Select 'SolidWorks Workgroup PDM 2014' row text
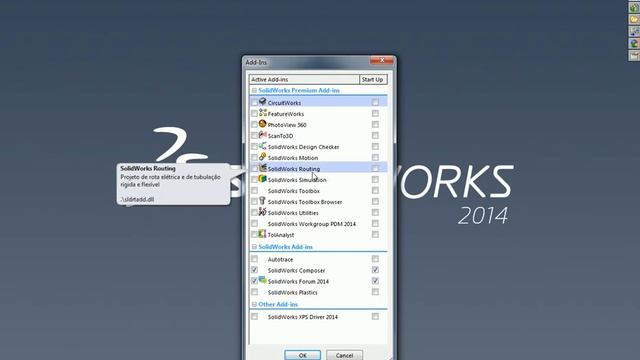The height and width of the screenshot is (360, 640). (x=311, y=224)
